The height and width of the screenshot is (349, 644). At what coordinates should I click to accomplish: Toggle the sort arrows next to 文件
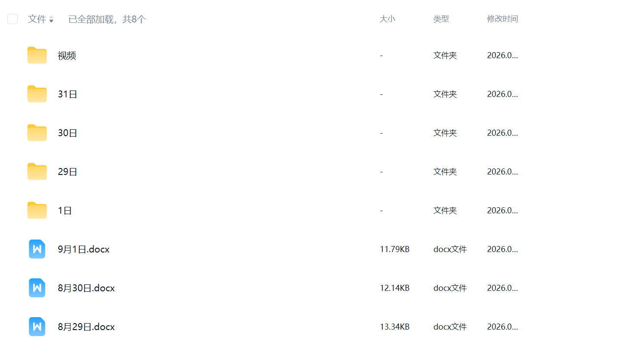(x=51, y=19)
